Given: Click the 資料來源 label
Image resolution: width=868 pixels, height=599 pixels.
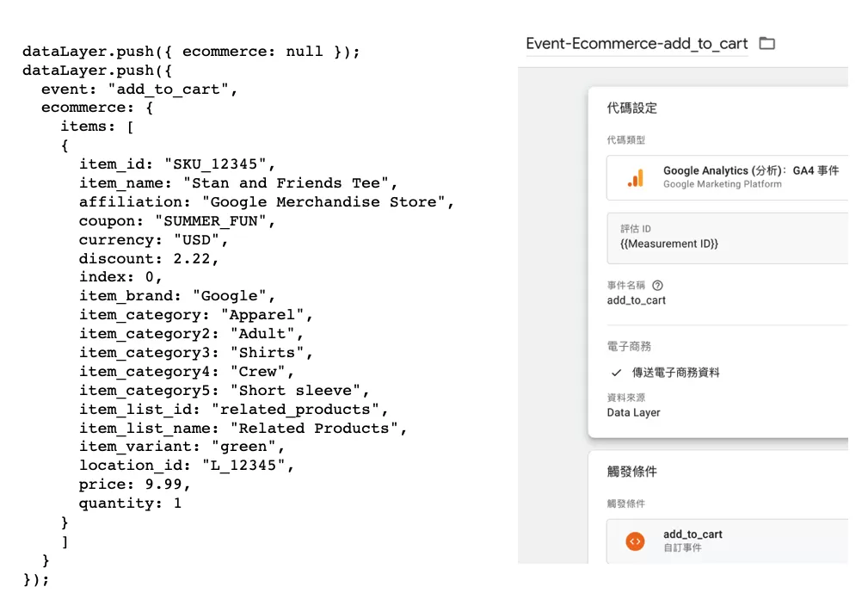Looking at the screenshot, I should point(626,398).
